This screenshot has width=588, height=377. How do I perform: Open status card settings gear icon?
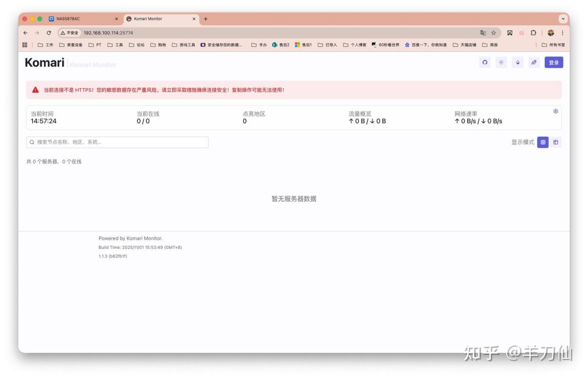coord(555,112)
